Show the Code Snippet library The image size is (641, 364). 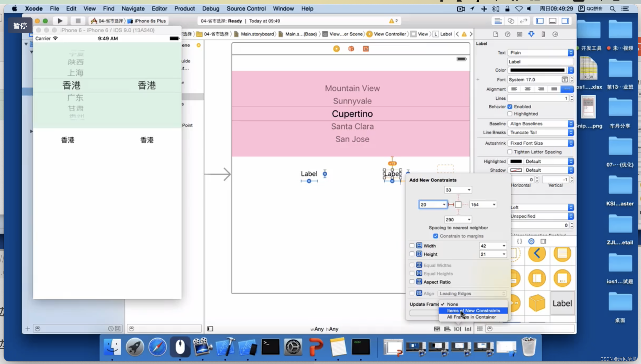[x=519, y=241]
